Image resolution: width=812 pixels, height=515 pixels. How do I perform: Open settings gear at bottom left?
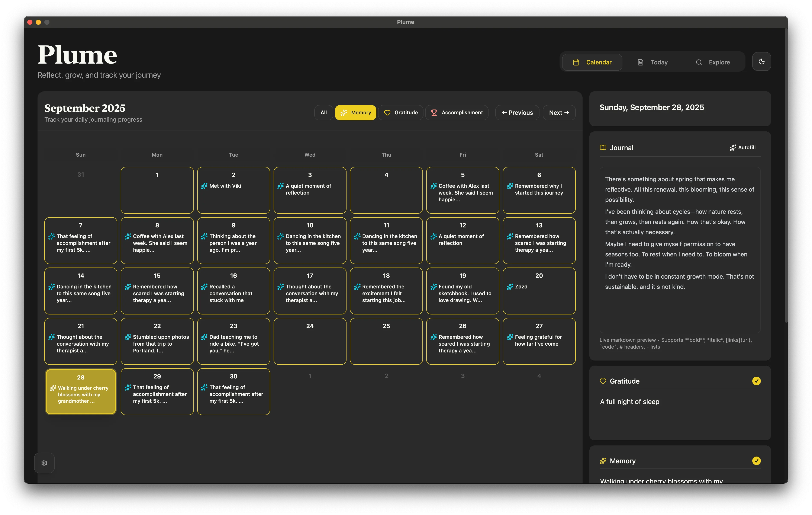[x=44, y=463]
